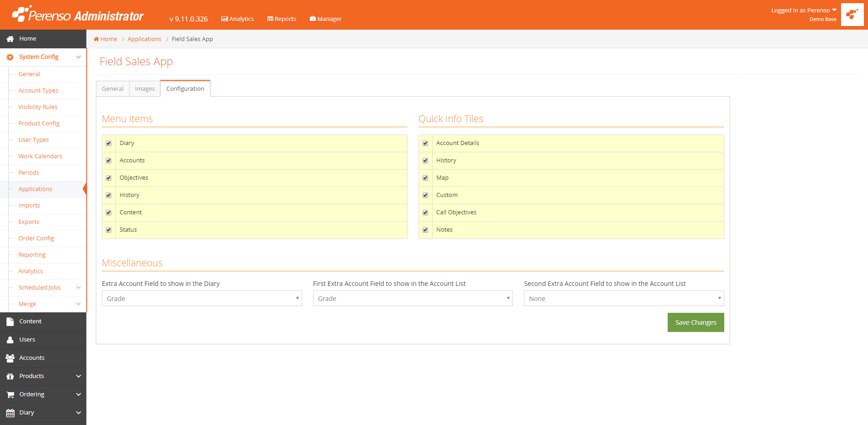This screenshot has height=425, width=868.
Task: Go to Applications breadcrumb link
Action: point(145,39)
